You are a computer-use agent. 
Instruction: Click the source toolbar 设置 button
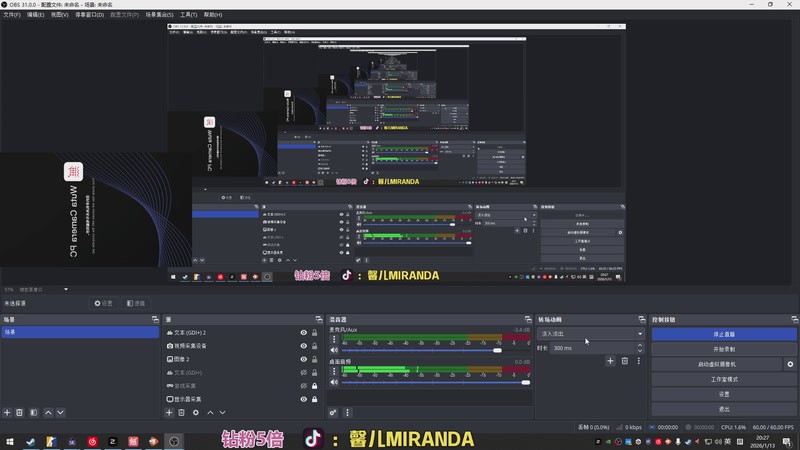[x=104, y=303]
